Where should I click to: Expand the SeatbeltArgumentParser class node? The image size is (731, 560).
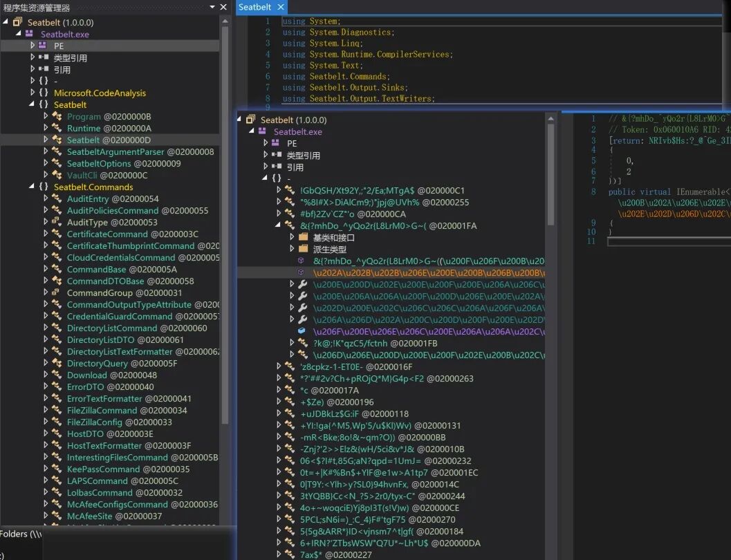(x=45, y=151)
